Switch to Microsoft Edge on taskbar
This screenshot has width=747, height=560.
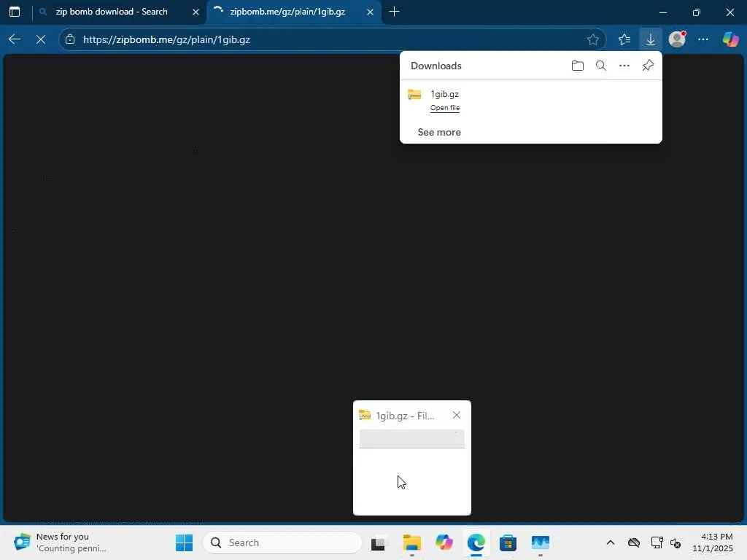coord(476,542)
